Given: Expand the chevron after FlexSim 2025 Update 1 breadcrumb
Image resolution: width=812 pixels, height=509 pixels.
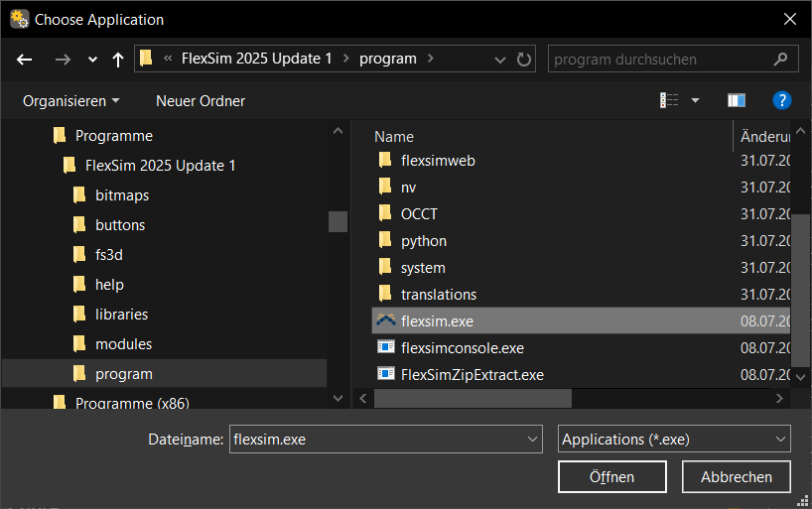Looking at the screenshot, I should coord(345,59).
